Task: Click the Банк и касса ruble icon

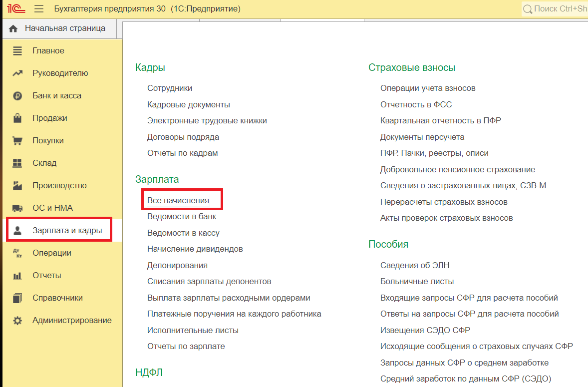Action: (17, 95)
